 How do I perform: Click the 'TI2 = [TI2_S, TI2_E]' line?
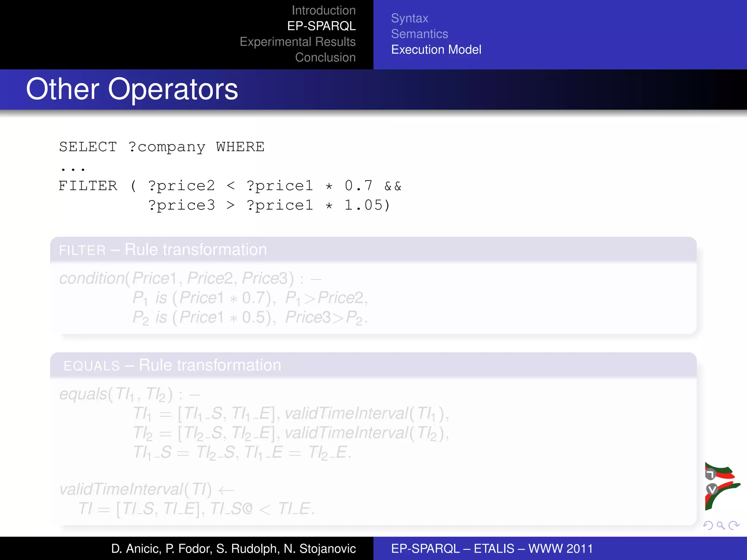(x=291, y=433)
